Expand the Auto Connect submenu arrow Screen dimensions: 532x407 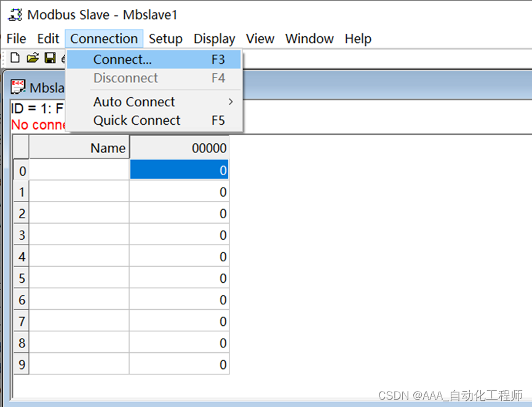231,102
